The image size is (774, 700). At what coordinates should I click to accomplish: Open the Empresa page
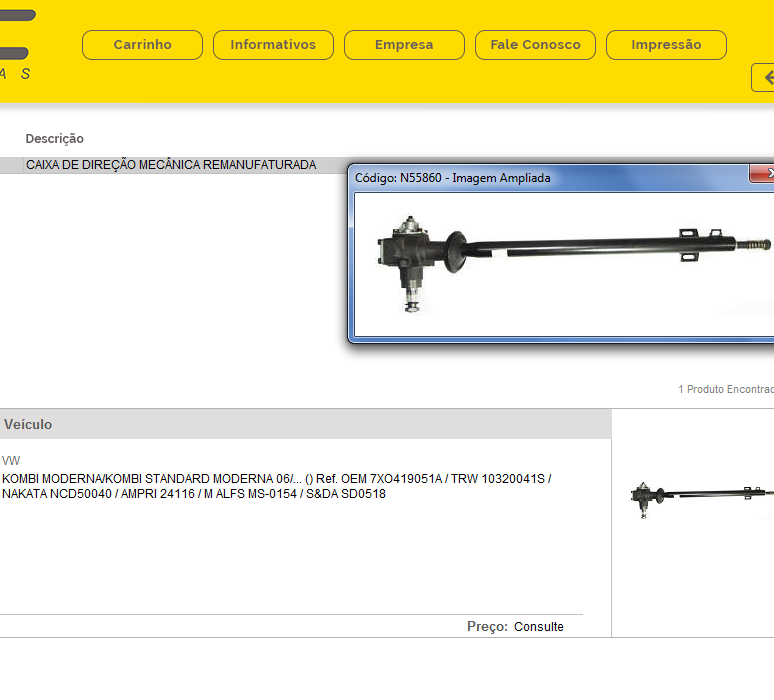404,45
